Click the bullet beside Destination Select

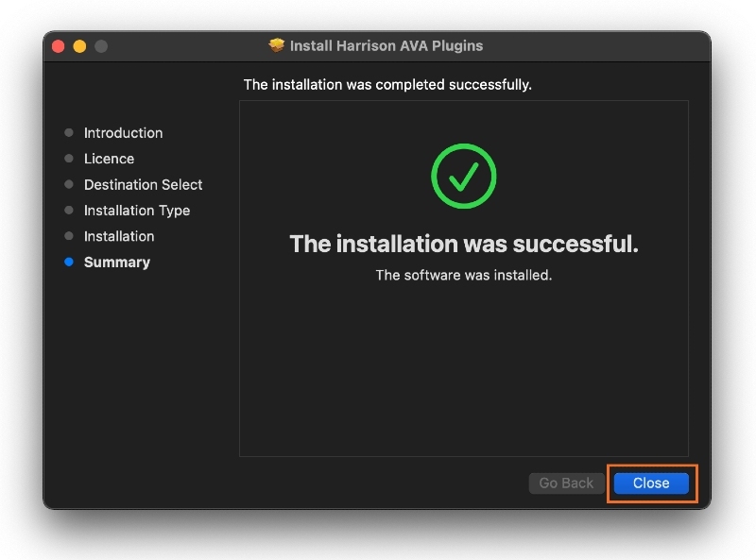[x=69, y=185]
